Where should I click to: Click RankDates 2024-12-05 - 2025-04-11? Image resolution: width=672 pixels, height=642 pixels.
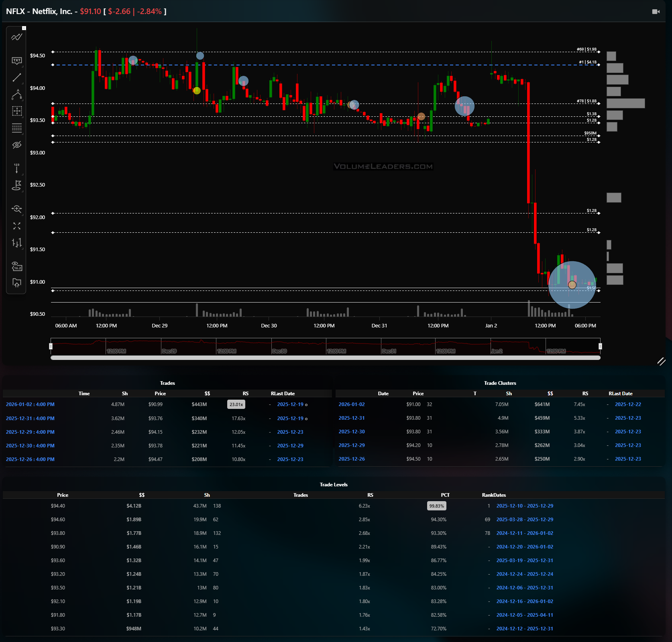coord(525,615)
